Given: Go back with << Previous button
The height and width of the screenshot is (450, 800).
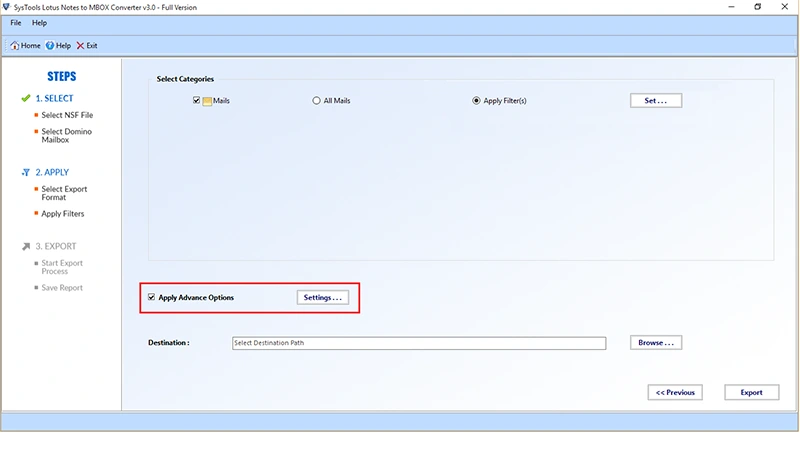Looking at the screenshot, I should pos(675,392).
